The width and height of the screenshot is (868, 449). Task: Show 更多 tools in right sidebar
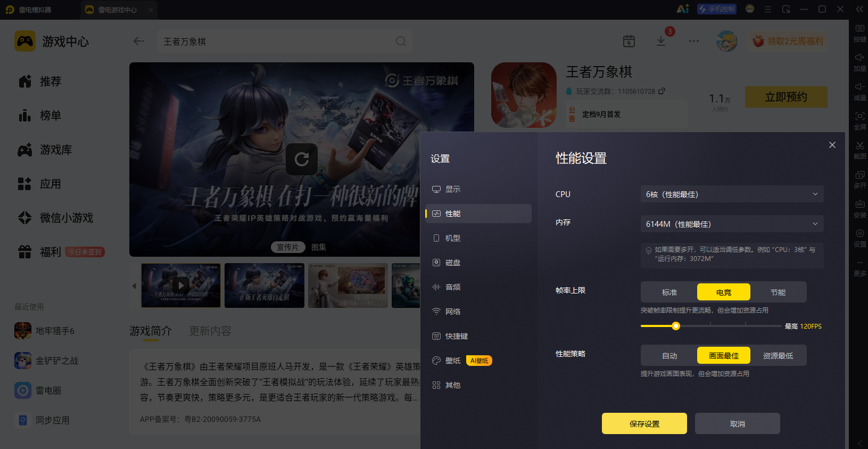coord(859,267)
